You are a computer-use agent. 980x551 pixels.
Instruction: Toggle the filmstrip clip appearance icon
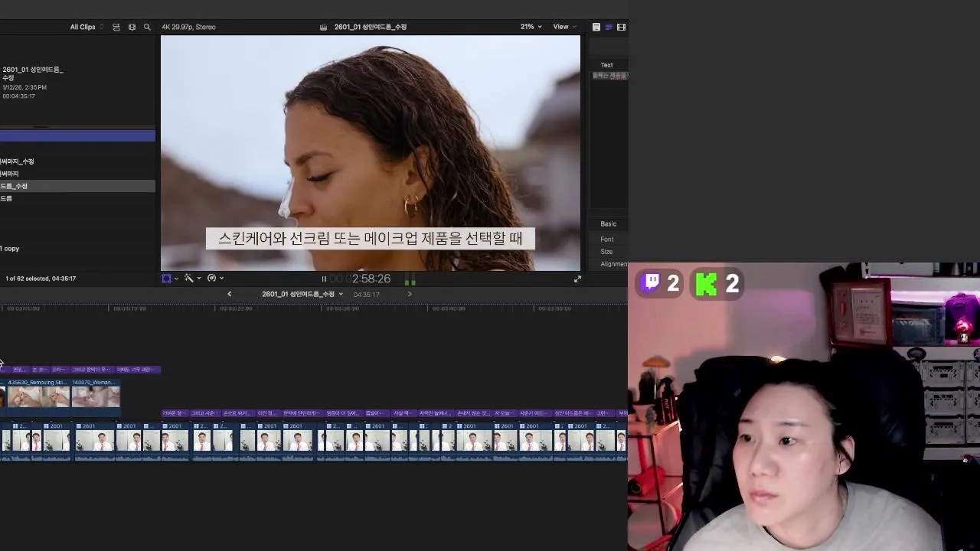[x=132, y=27]
